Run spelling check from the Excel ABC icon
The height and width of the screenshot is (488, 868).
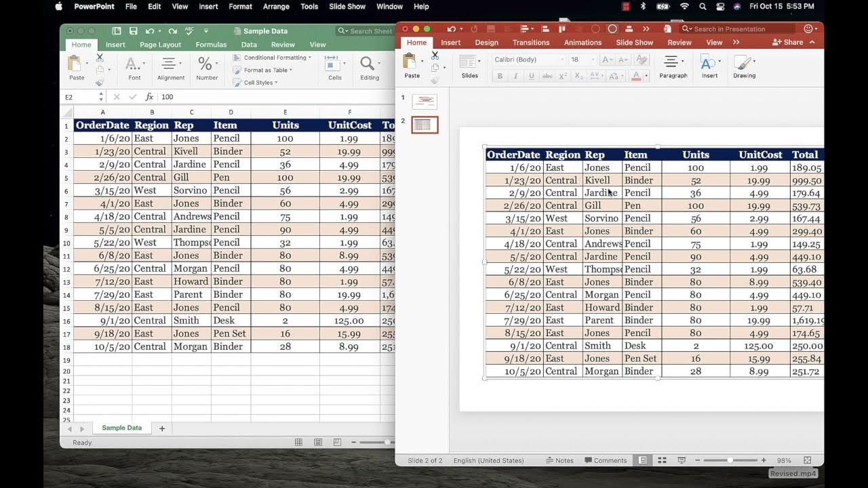pyautogui.click(x=190, y=31)
